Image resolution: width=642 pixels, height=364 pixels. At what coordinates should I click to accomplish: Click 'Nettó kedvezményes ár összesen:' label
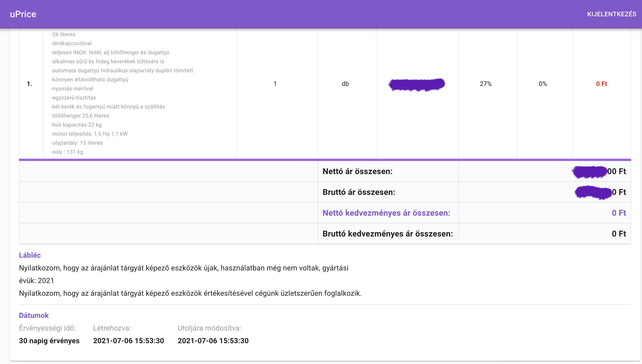(x=386, y=213)
